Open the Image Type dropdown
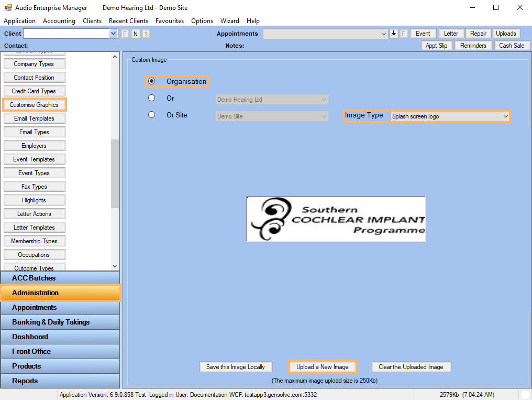Viewport: 532px width, 400px height. 505,116
